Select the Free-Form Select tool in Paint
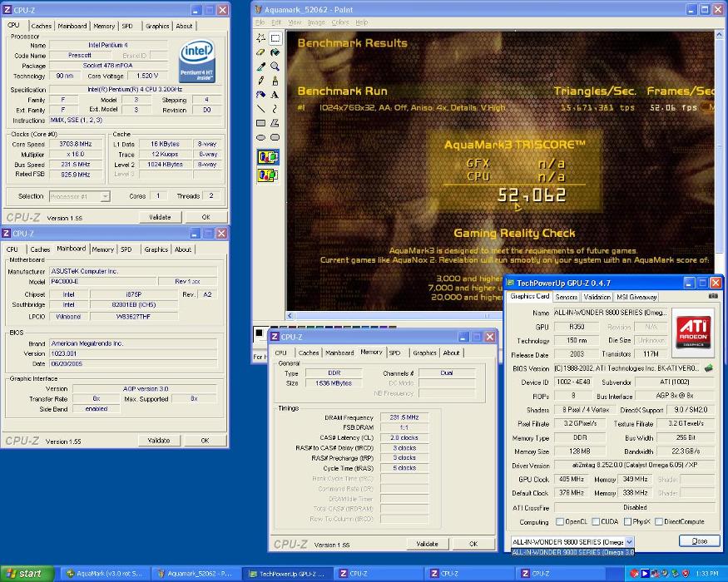 click(261, 38)
